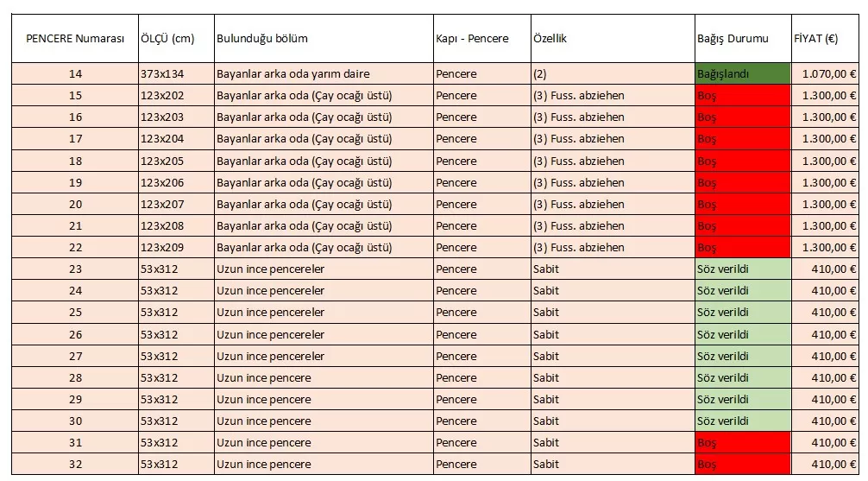The image size is (868, 481).
Task: Select the window number 23 cell
Action: coord(75,269)
